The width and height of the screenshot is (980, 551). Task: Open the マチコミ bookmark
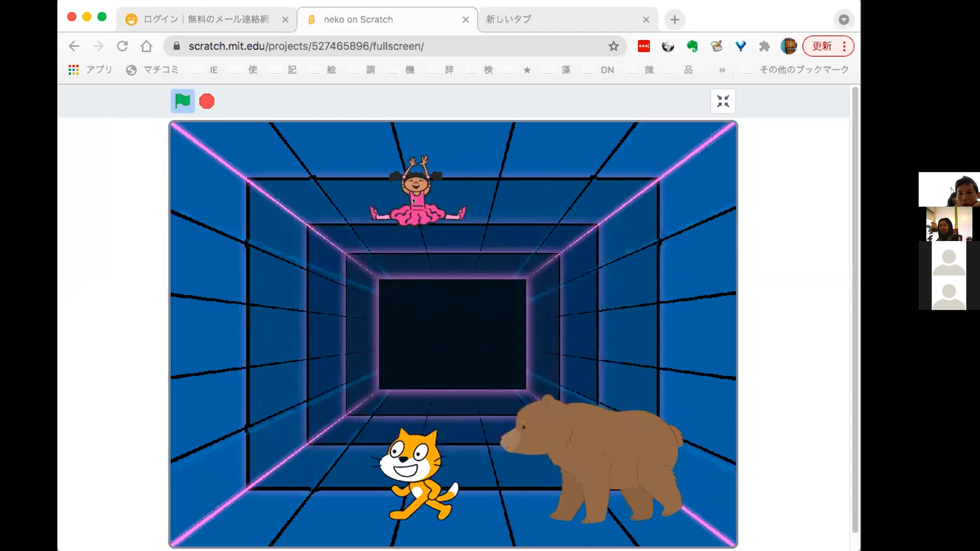[152, 70]
